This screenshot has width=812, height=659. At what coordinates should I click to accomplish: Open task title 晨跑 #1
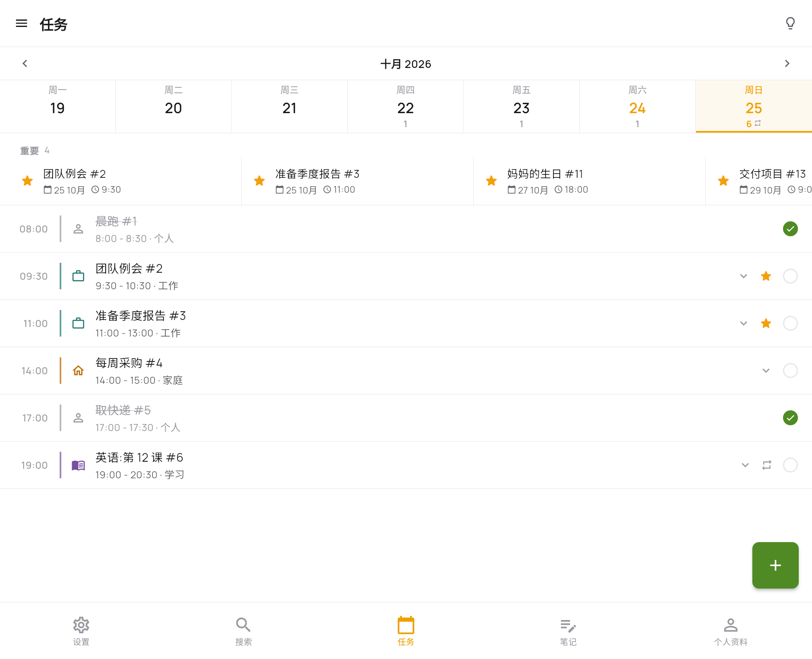click(x=116, y=221)
